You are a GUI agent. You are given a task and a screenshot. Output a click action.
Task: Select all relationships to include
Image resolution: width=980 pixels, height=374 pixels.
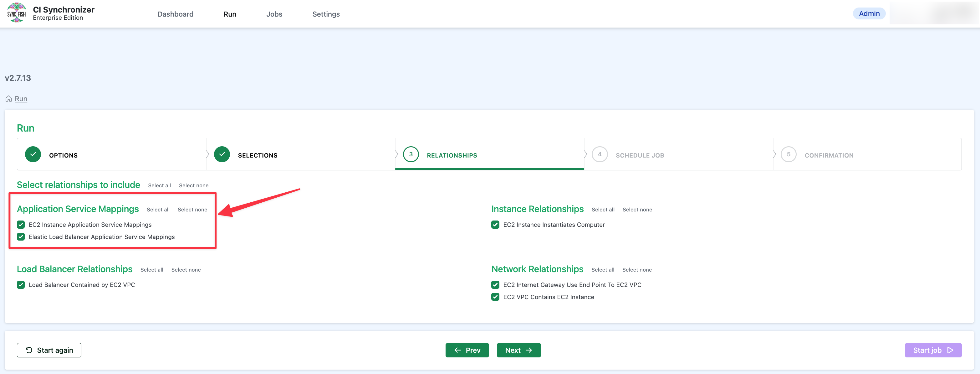coord(159,185)
